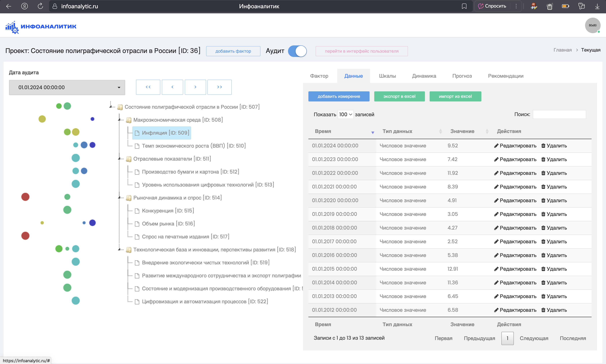Click the Infoanalytic logo icon
The height and width of the screenshot is (364, 606).
coord(12,27)
